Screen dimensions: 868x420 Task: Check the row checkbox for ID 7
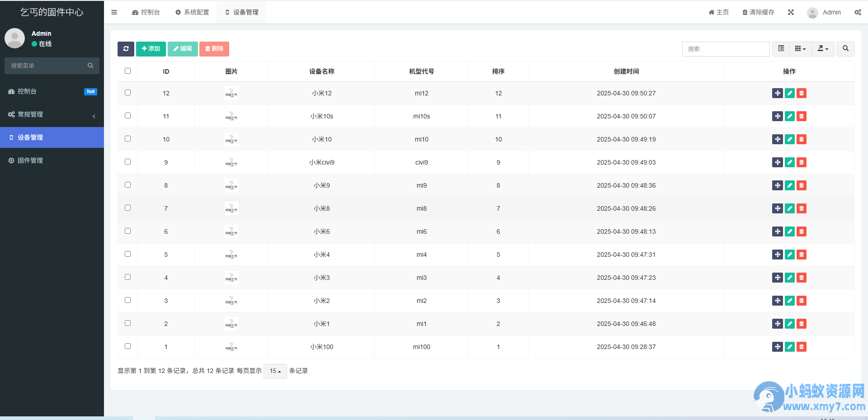(127, 208)
